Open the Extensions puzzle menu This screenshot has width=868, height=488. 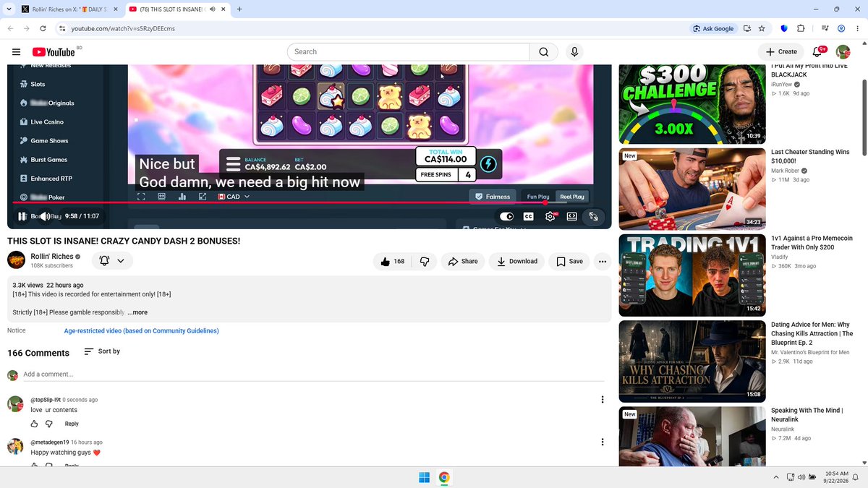[801, 28]
